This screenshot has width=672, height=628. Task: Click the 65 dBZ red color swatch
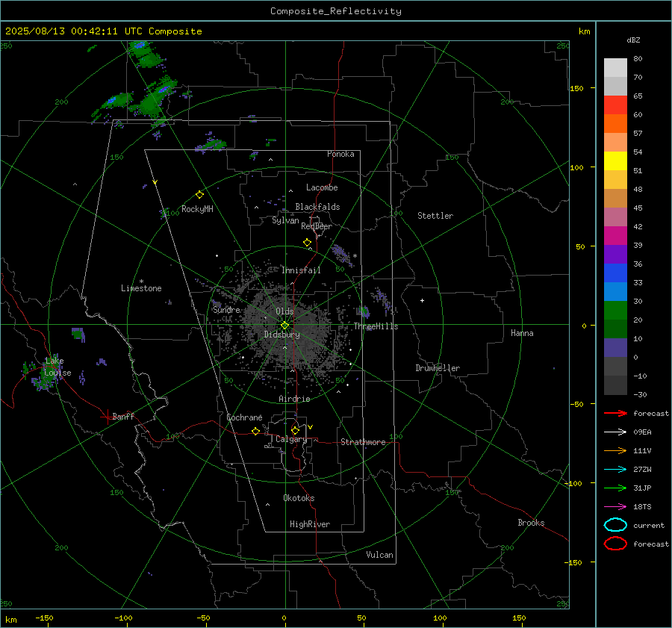click(615, 105)
